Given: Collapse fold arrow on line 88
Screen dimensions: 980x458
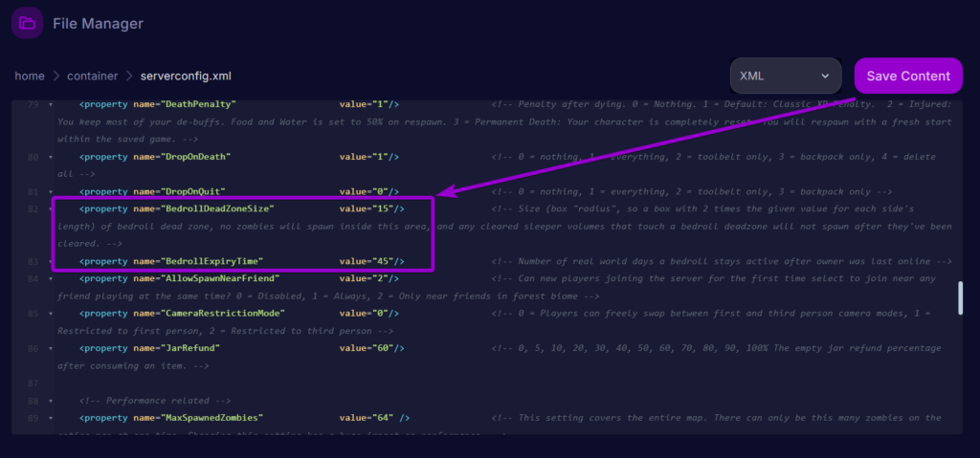Looking at the screenshot, I should click(50, 401).
